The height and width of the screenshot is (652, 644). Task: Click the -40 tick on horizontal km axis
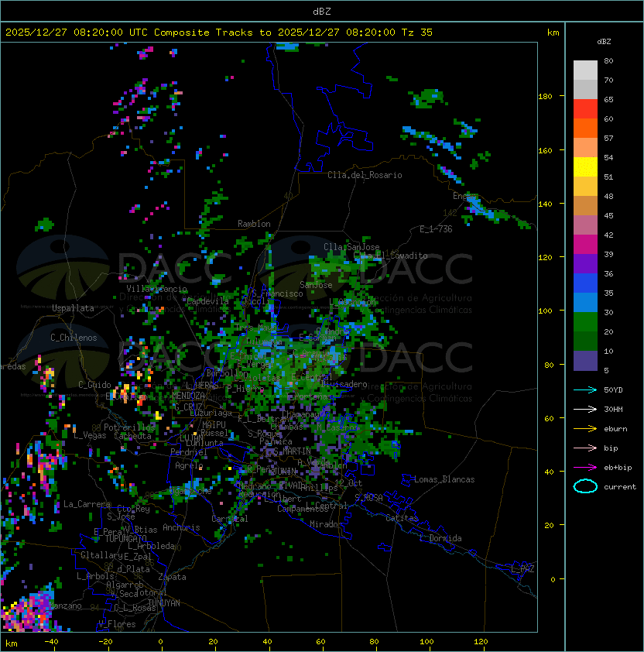pyautogui.click(x=51, y=642)
